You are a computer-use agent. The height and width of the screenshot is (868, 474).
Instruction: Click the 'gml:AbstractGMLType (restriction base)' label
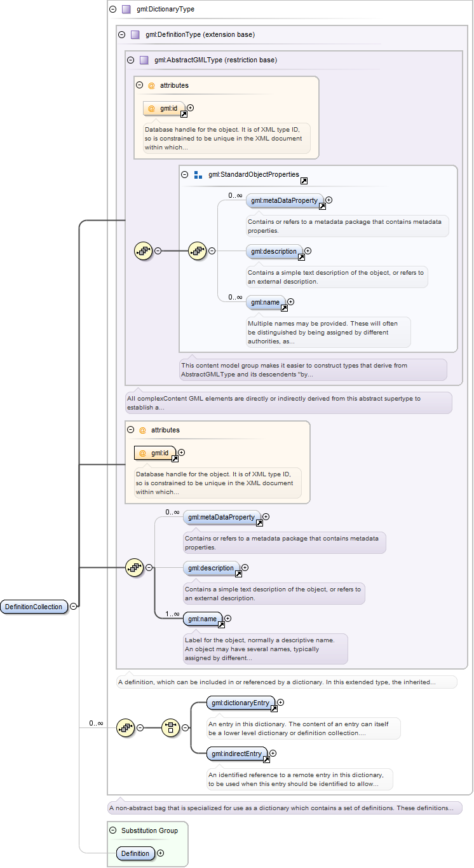[215, 60]
